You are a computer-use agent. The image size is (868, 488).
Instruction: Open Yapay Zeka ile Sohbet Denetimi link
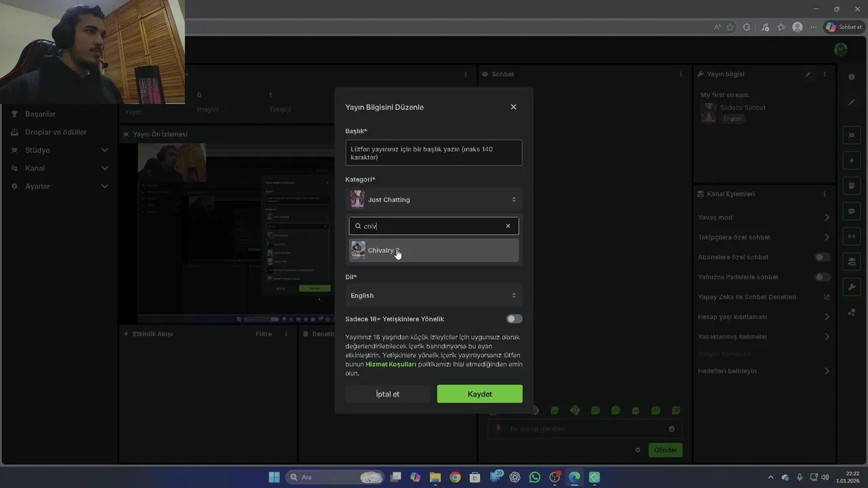764,297
